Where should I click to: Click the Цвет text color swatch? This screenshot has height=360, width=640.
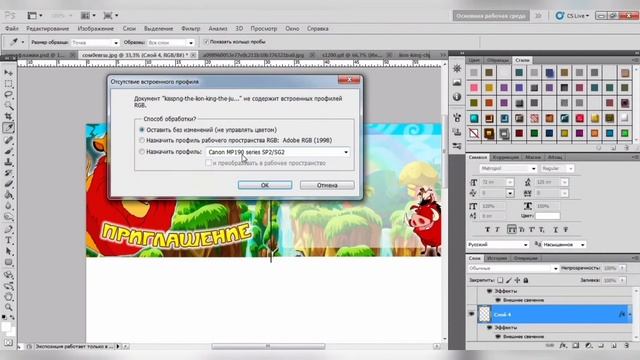tap(547, 216)
